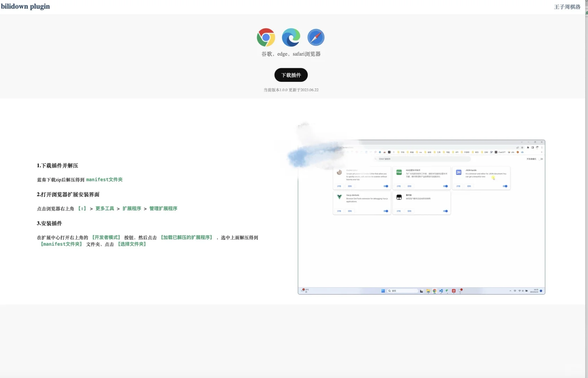Viewport: 588px width, 378px height.
Task: Click the JSON-handle JH icon in demo screenshot
Action: (x=459, y=172)
